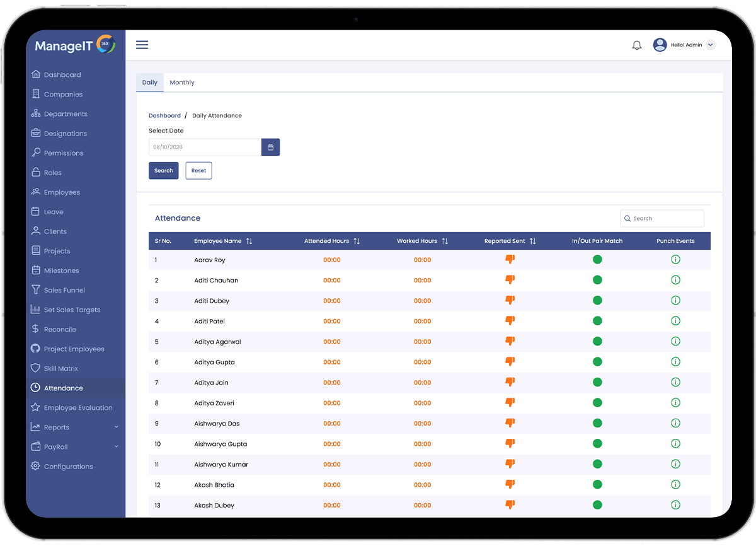Click worked hours 00:00 for Aishwarya Gupta
The height and width of the screenshot is (546, 756).
423,444
